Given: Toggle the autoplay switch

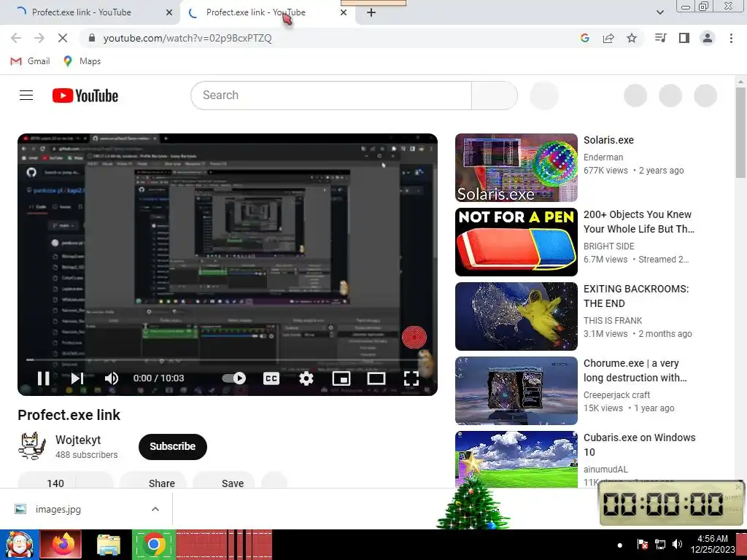Looking at the screenshot, I should (234, 378).
